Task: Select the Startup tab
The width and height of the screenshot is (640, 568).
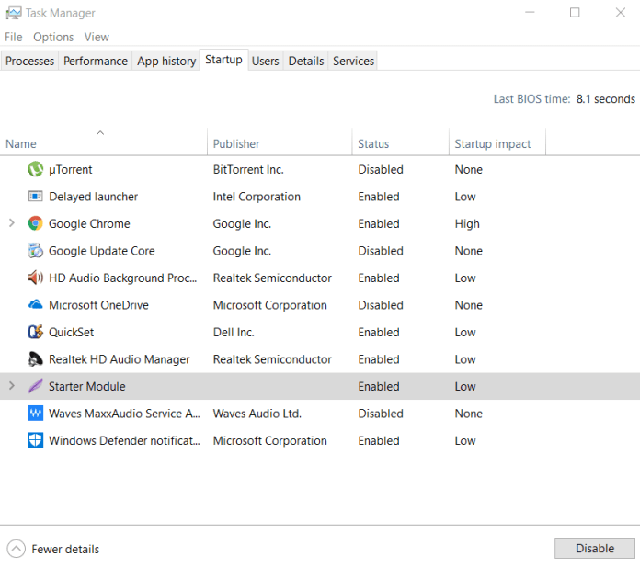Action: click(x=224, y=60)
